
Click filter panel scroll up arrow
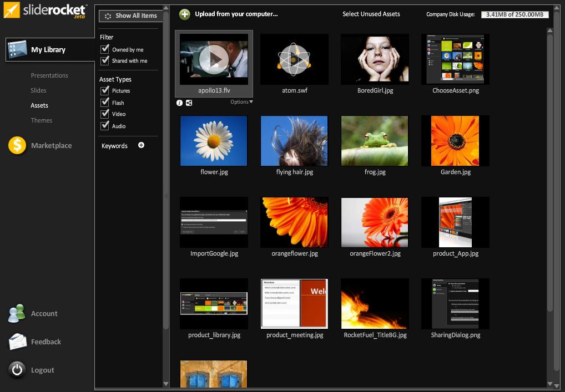coord(166,8)
